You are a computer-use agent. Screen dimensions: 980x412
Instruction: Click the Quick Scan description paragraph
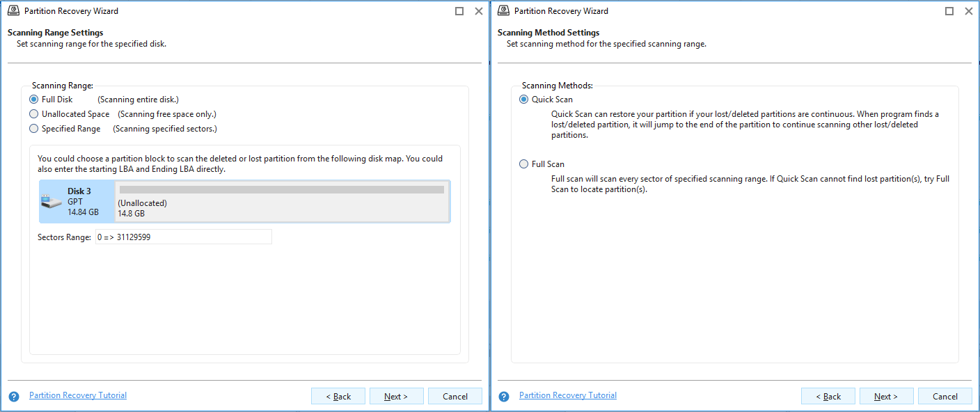[745, 125]
